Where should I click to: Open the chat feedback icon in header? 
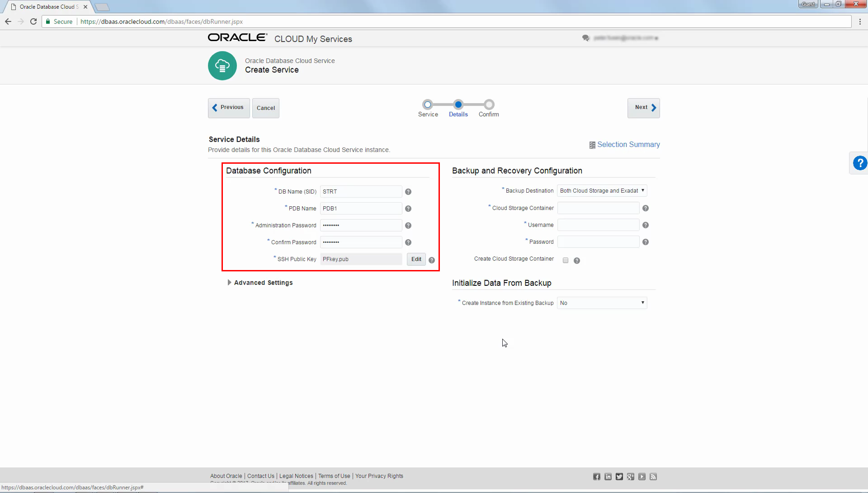click(586, 38)
